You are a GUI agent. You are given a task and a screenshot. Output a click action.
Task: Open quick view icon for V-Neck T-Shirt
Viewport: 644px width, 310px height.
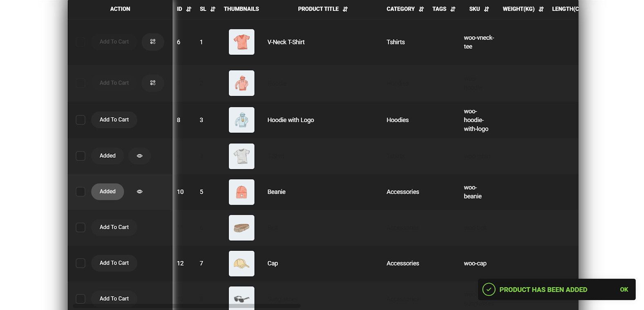pos(153,42)
